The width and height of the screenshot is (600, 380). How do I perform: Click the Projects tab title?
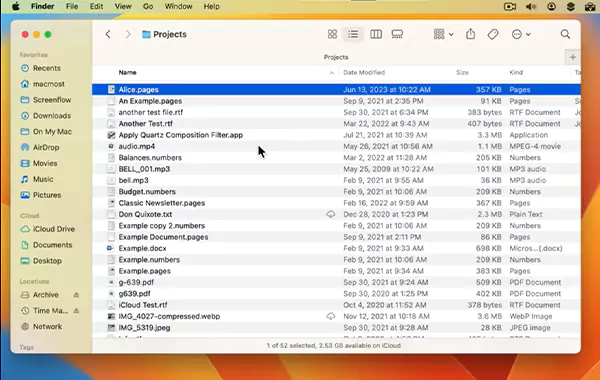click(x=336, y=57)
